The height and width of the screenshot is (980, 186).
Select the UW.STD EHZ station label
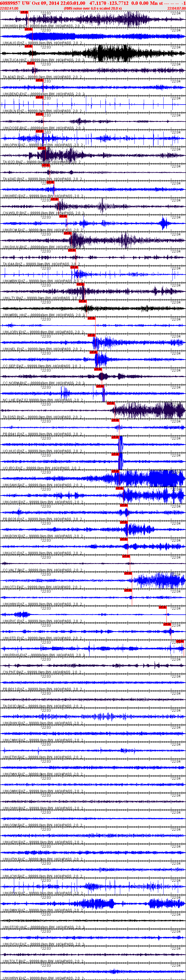(42, 638)
